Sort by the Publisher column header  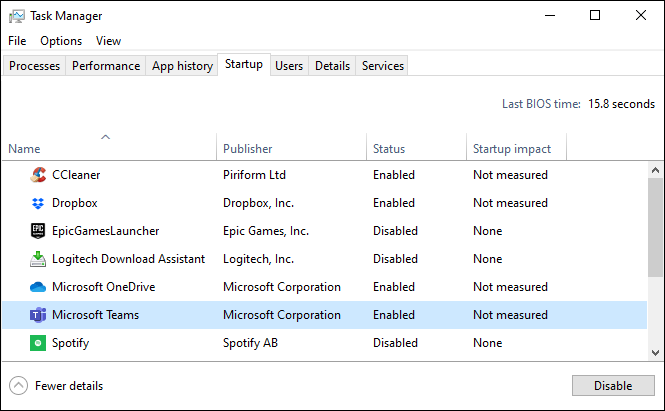[x=291, y=147]
